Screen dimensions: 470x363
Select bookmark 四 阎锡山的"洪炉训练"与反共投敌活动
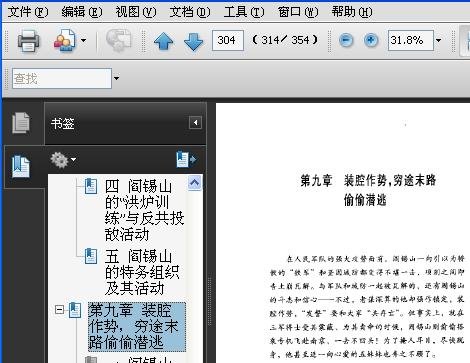coord(144,210)
